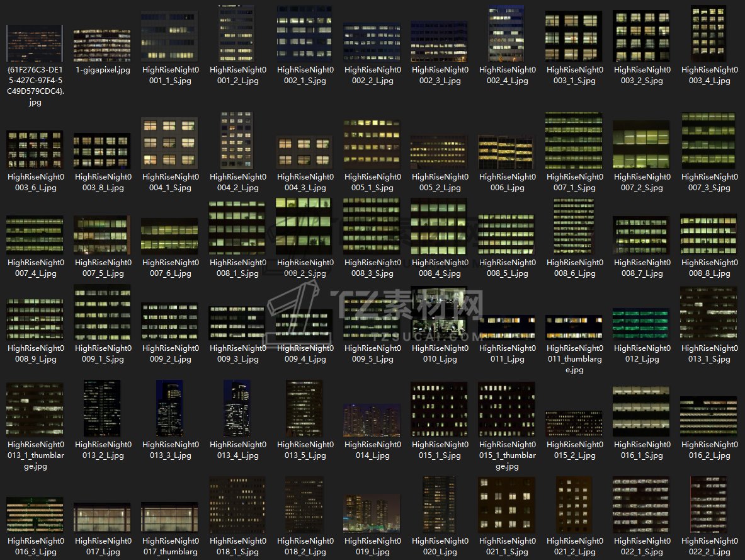
Task: Select HighRiseNight0003_4_L.jpg thumbnail
Action: [x=708, y=33]
